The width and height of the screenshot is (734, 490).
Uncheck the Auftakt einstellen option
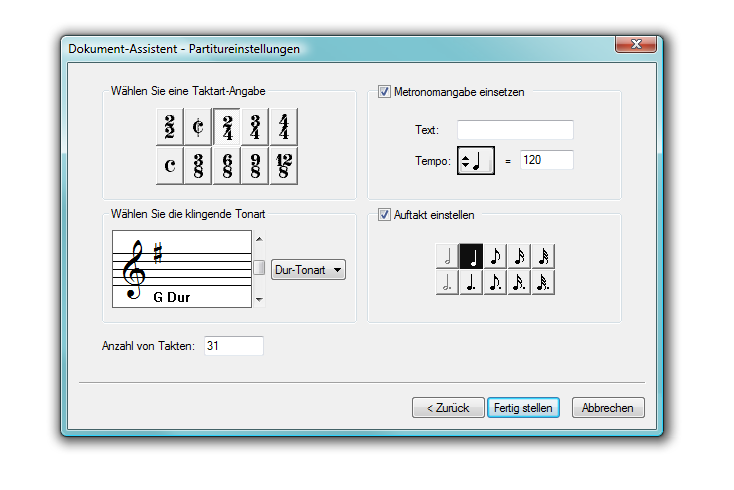[385, 215]
